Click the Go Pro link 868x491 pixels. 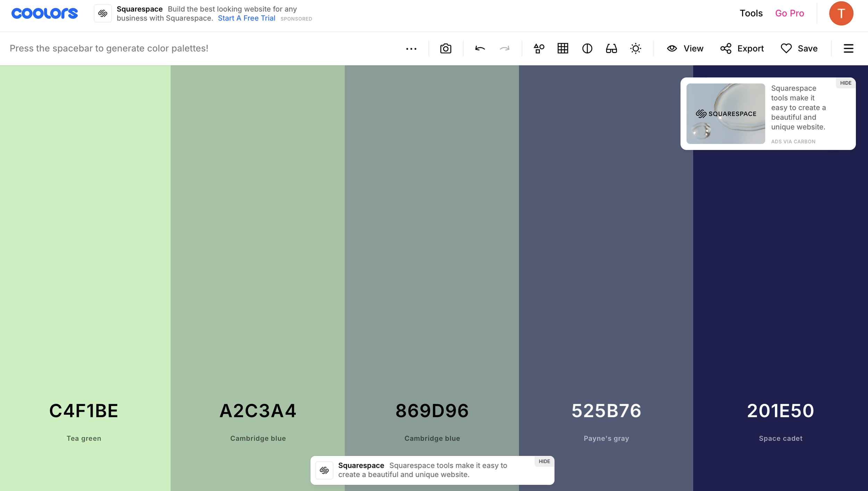[790, 13]
